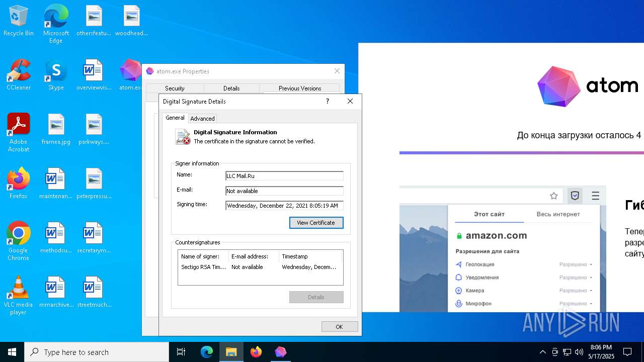Show hidden system tray icons
This screenshot has width=644, height=362.
(542, 352)
